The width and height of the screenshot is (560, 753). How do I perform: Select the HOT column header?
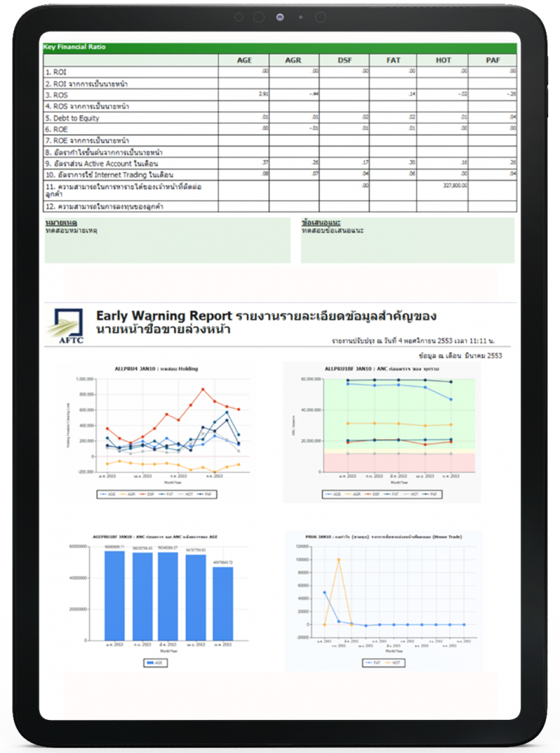[x=443, y=60]
